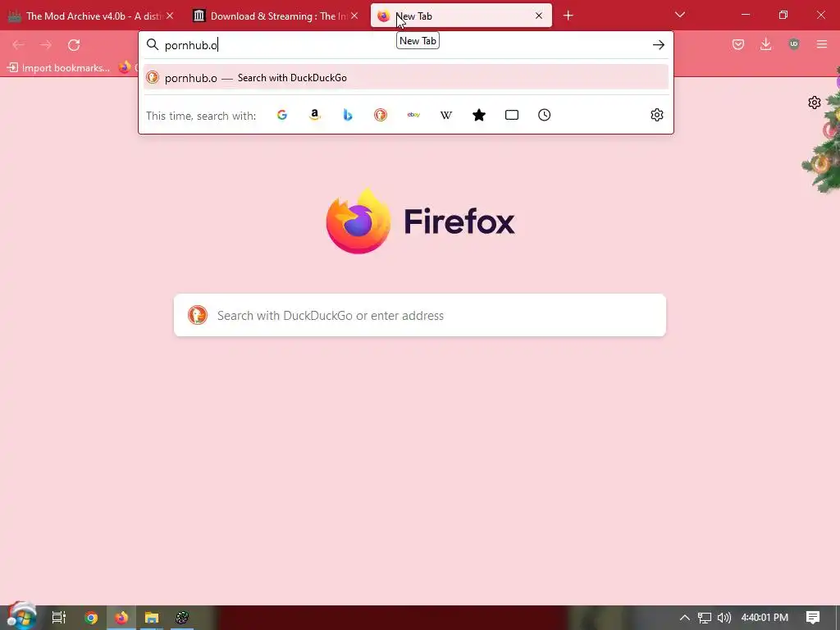Search this time with Amazon

(x=315, y=115)
